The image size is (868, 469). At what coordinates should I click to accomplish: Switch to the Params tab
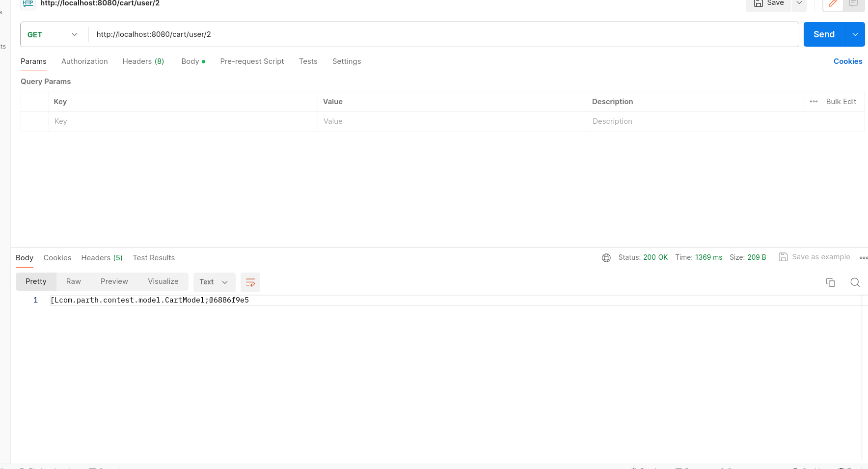(33, 61)
